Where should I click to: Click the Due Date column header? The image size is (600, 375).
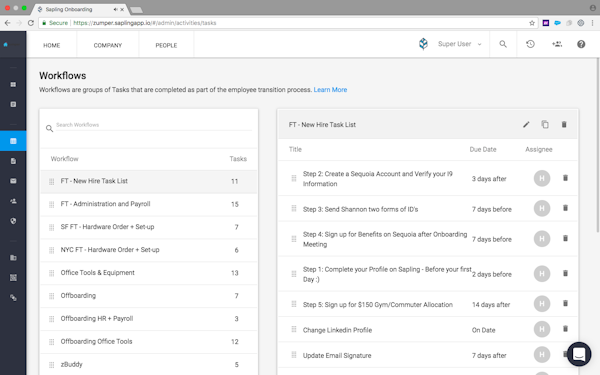[x=483, y=149]
